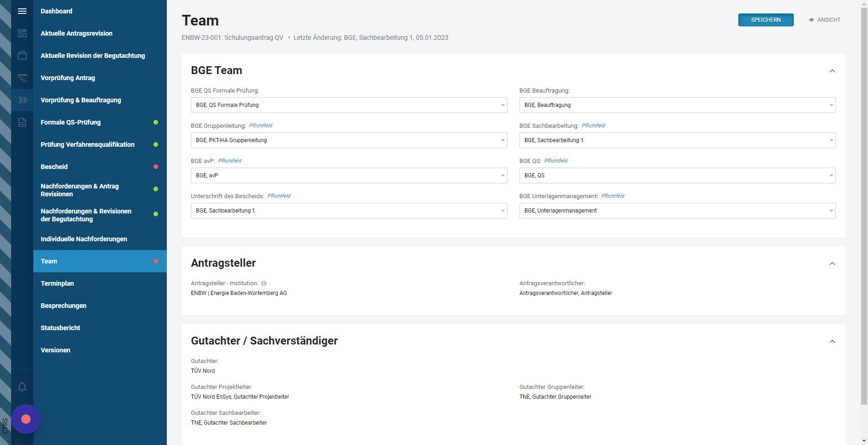Viewport: 868px width, 445px height.
Task: Click the dashboard grid icon in sidebar
Action: tap(22, 33)
